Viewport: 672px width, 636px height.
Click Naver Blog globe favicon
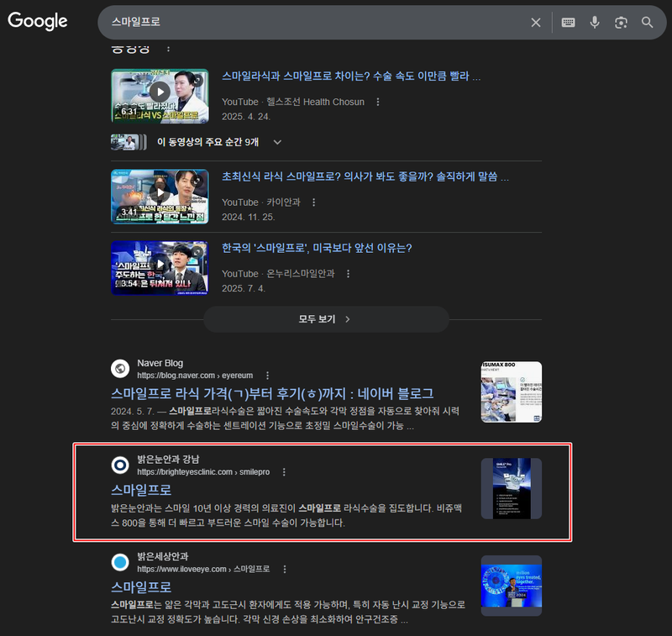[120, 369]
